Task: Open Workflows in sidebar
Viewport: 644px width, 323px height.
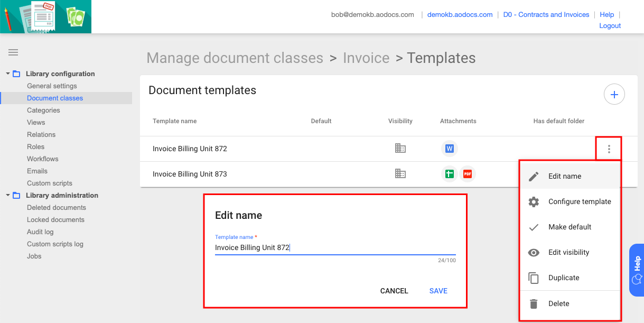Action: coord(43,159)
